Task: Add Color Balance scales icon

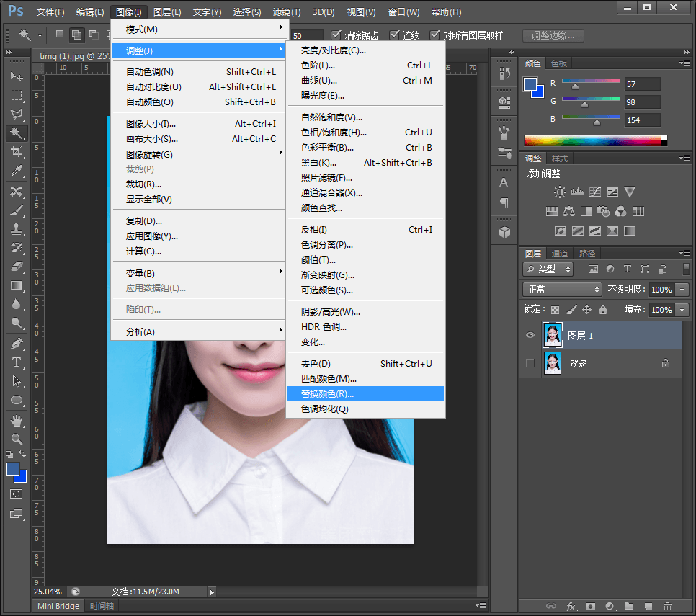Action: pyautogui.click(x=568, y=211)
